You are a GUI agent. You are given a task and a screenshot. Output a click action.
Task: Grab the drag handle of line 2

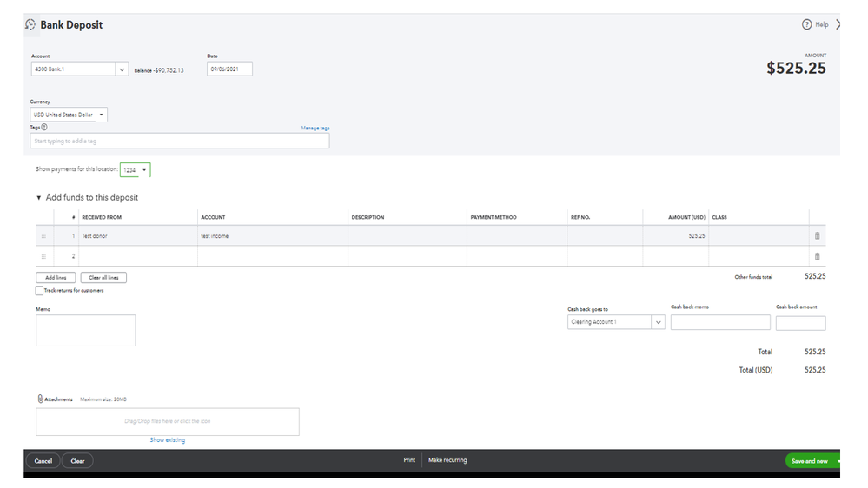(43, 256)
